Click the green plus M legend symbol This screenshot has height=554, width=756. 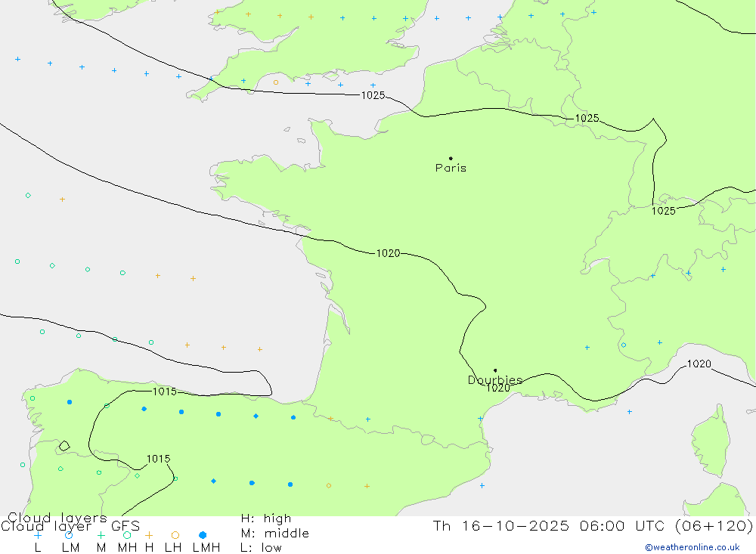(x=101, y=535)
